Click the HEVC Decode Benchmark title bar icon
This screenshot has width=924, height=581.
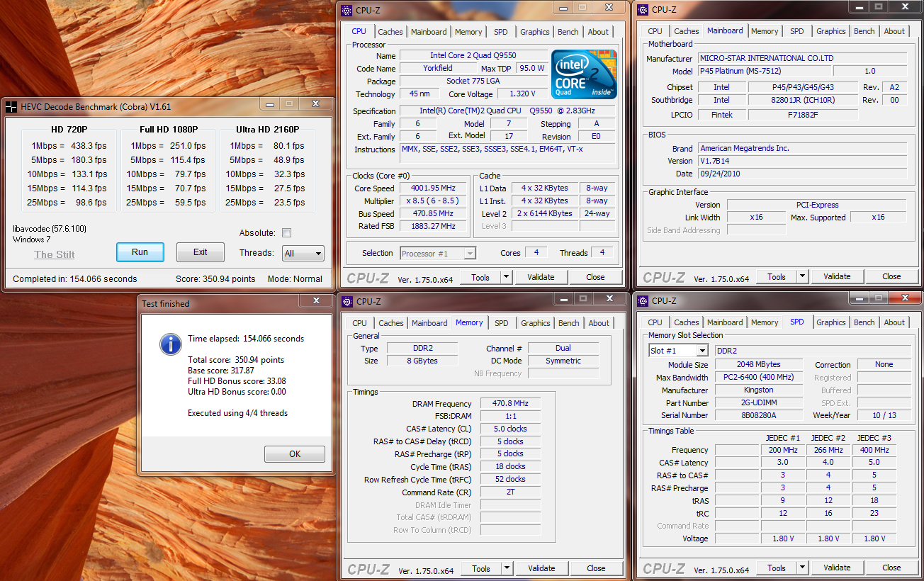(11, 107)
